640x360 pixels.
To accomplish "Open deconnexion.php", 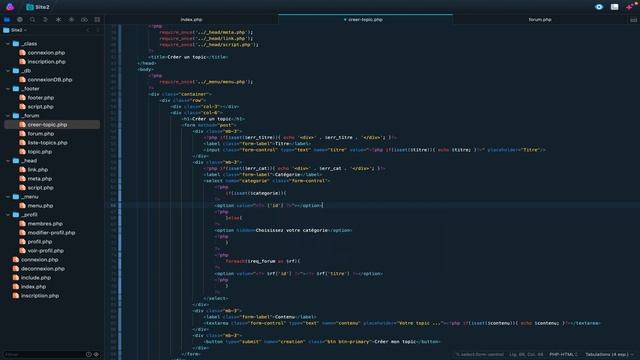I will click(43, 268).
